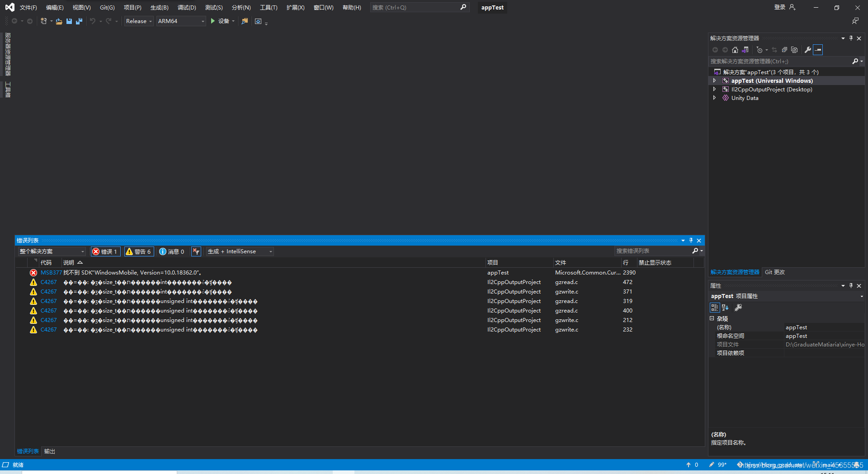868x474 pixels.
Task: Click the Solution Explorer search field
Action: click(779, 61)
